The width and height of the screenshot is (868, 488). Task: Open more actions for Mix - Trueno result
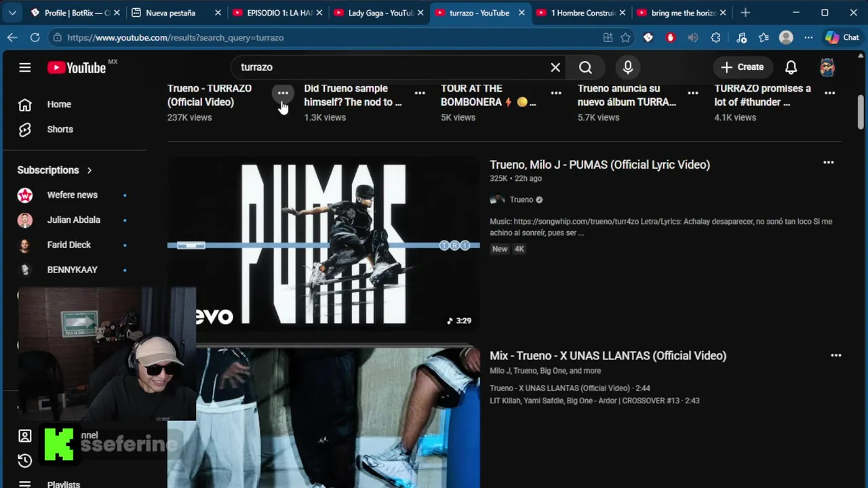click(x=835, y=355)
